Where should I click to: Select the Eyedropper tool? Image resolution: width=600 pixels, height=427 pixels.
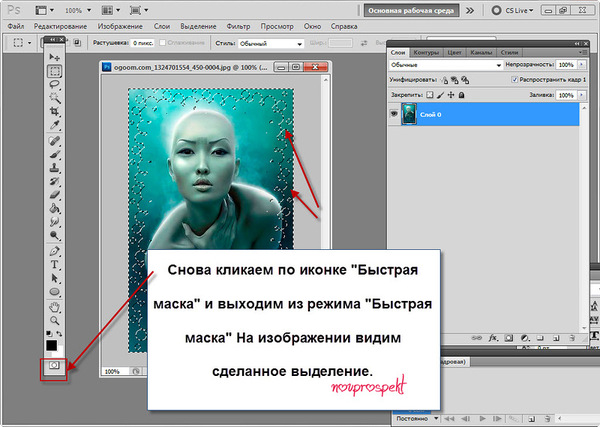coord(54,125)
